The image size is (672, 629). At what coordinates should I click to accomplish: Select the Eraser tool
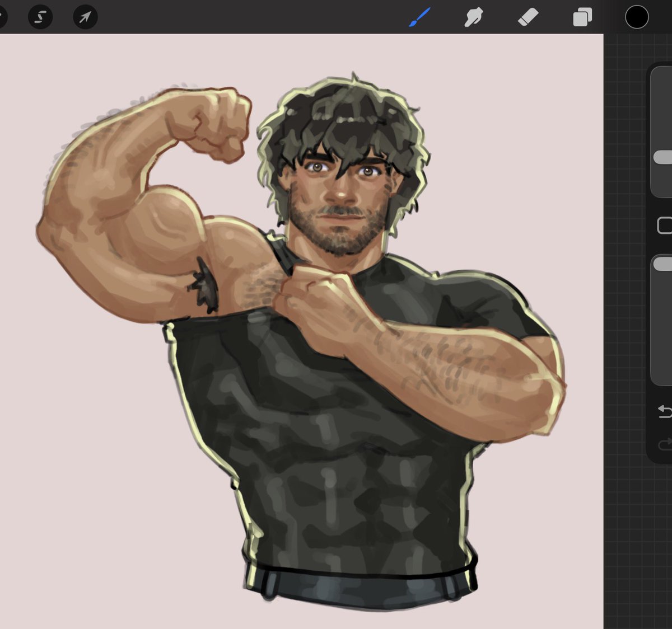click(x=528, y=17)
